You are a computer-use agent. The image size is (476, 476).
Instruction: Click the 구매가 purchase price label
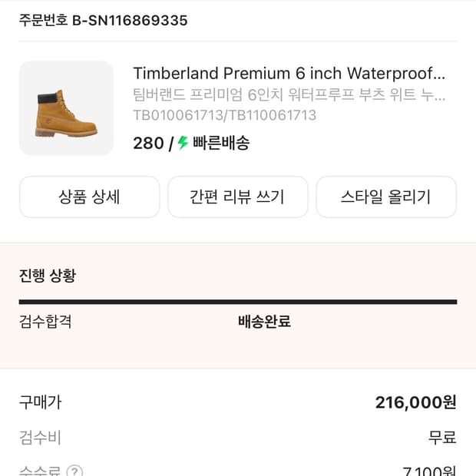[40, 402]
